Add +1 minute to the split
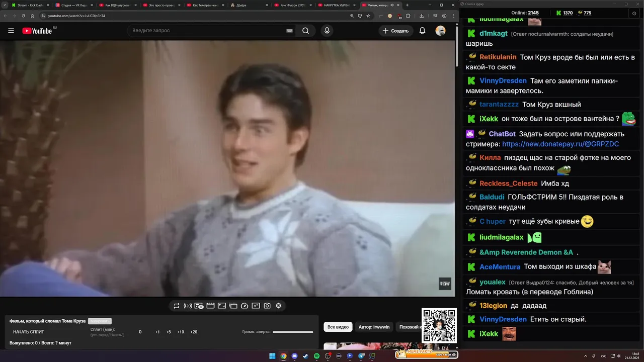Viewport: 644px width, 362px height. click(x=157, y=332)
